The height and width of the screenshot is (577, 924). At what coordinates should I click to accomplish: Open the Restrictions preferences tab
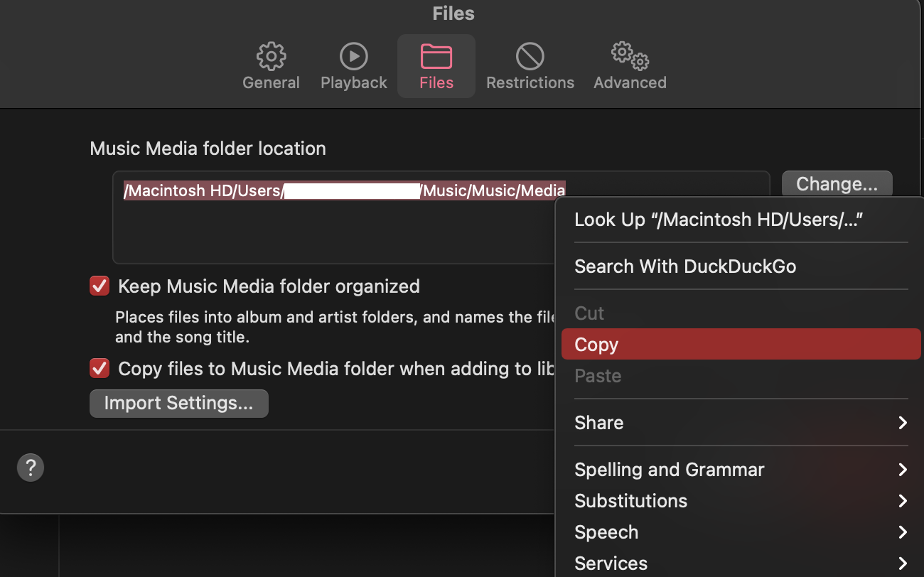pyautogui.click(x=530, y=66)
